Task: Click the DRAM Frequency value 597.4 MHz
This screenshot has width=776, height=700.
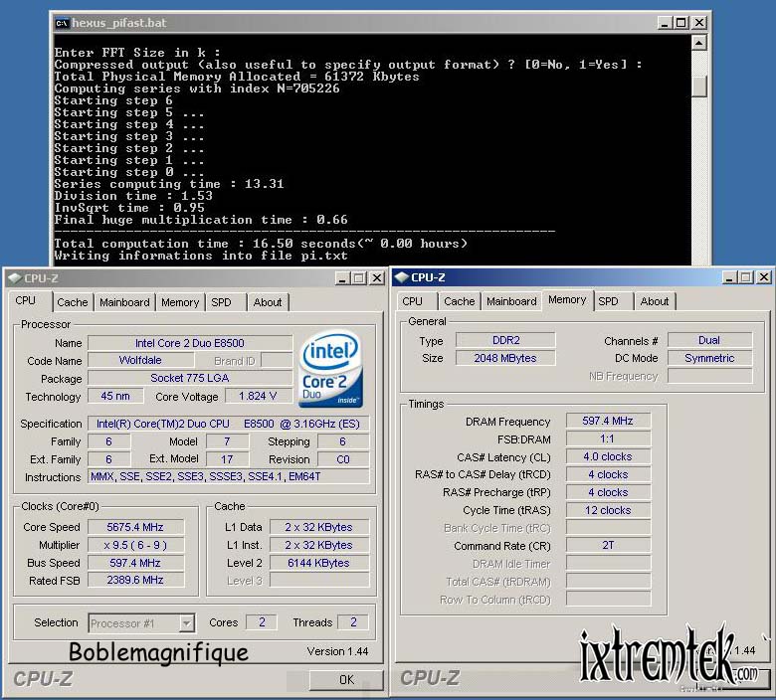Action: 608,421
